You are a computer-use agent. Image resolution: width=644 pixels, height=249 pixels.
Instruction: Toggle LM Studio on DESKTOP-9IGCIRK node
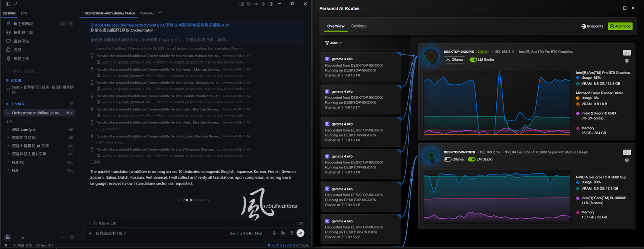click(473, 60)
